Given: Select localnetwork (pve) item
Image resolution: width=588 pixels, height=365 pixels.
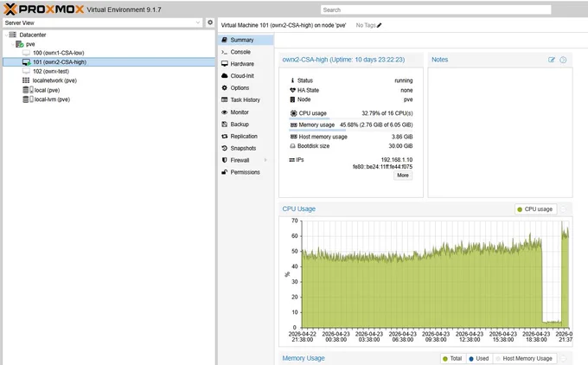Looking at the screenshot, I should 54,80.
